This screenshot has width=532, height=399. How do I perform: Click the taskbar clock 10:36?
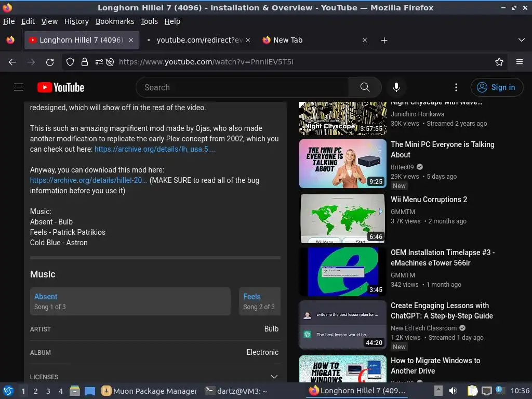(520, 391)
